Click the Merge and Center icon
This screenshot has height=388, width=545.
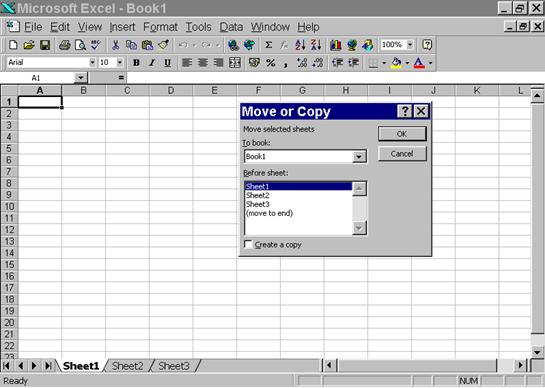pos(235,63)
